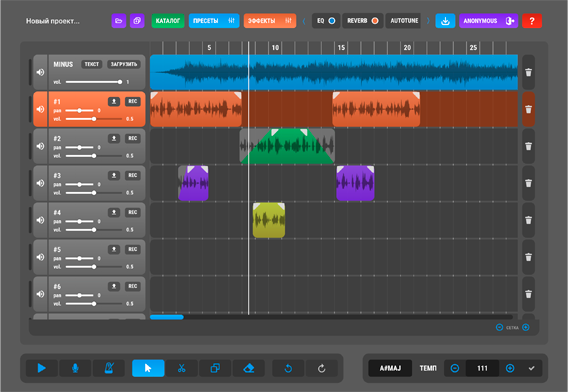The width and height of the screenshot is (568, 392).
Task: Click the blue download icon
Action: point(445,21)
